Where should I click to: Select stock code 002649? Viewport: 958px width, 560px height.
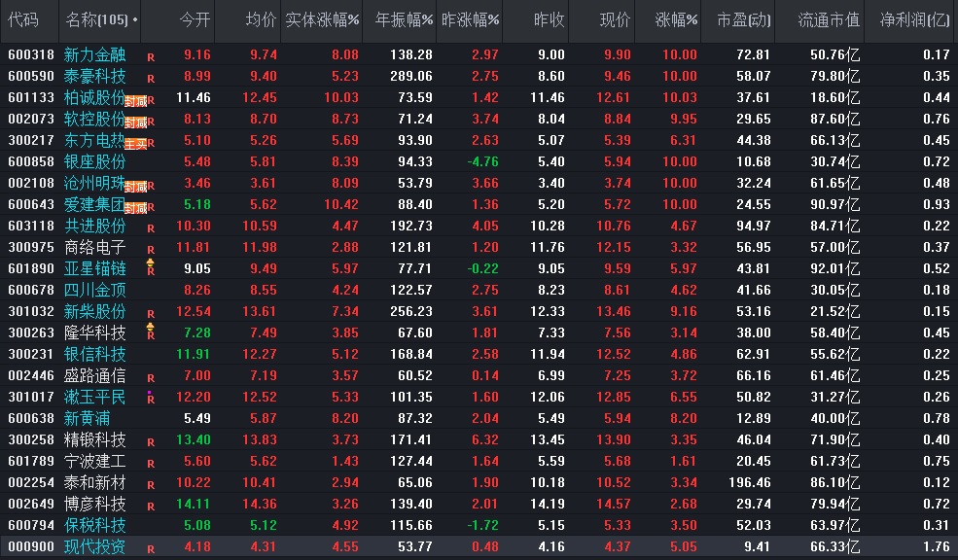[x=31, y=504]
